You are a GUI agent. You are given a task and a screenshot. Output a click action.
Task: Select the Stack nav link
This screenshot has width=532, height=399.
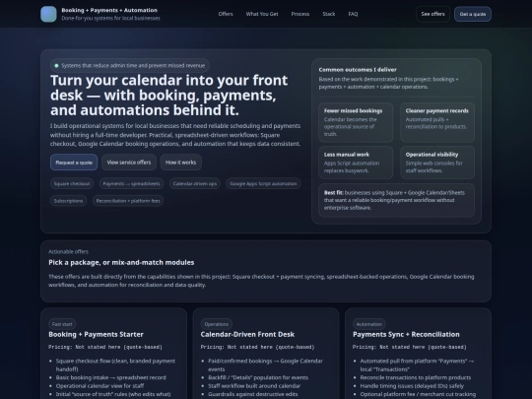pyautogui.click(x=329, y=14)
